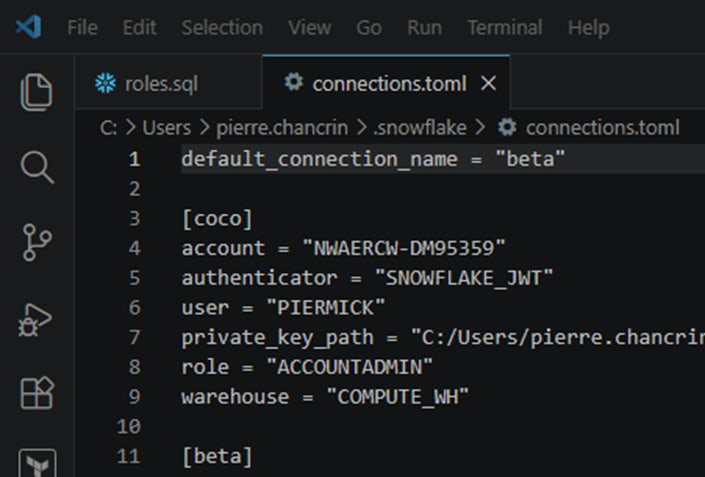Place cursor on the [coco] section header
The image size is (705, 477).
217,218
